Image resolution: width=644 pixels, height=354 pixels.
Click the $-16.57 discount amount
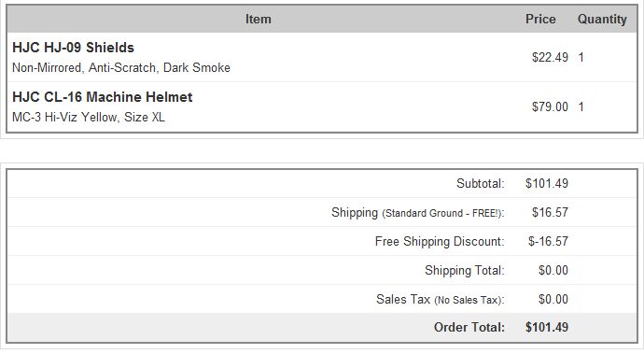pos(548,241)
